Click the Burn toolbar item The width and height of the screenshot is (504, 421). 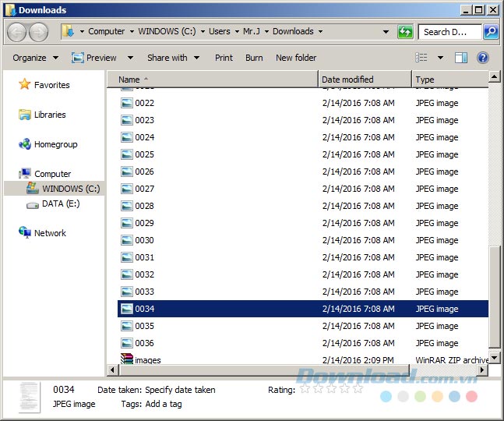[254, 58]
